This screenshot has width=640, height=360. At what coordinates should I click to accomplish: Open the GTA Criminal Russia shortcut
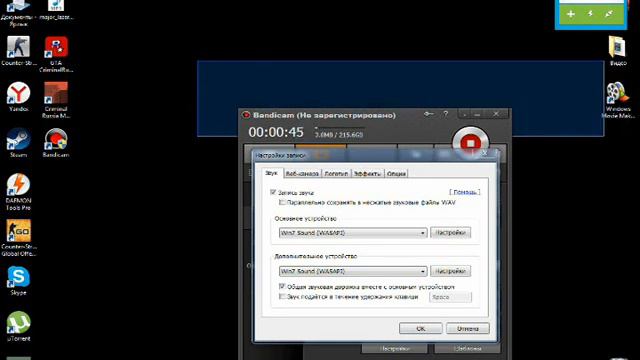pos(56,54)
